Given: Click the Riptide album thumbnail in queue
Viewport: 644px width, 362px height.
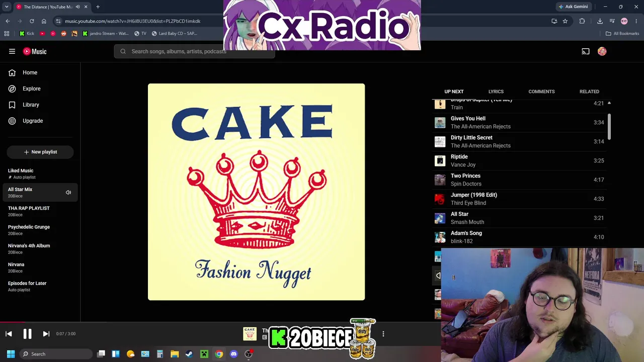Looking at the screenshot, I should tap(440, 160).
